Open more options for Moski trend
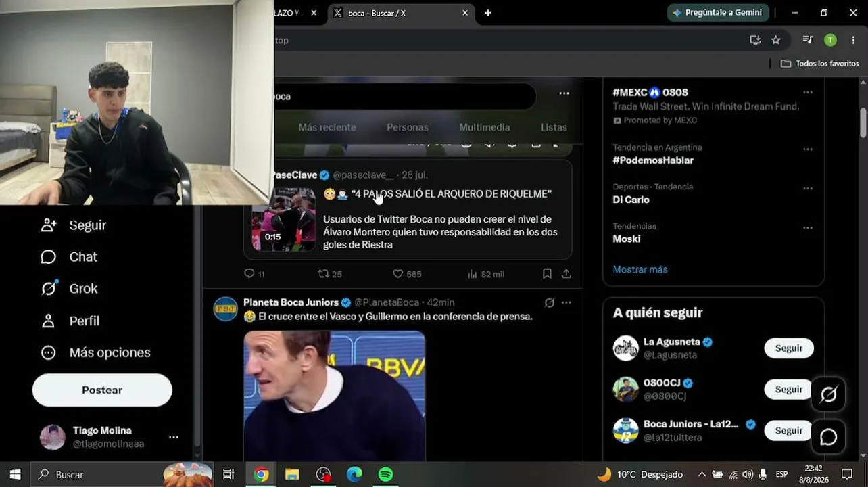 click(807, 227)
